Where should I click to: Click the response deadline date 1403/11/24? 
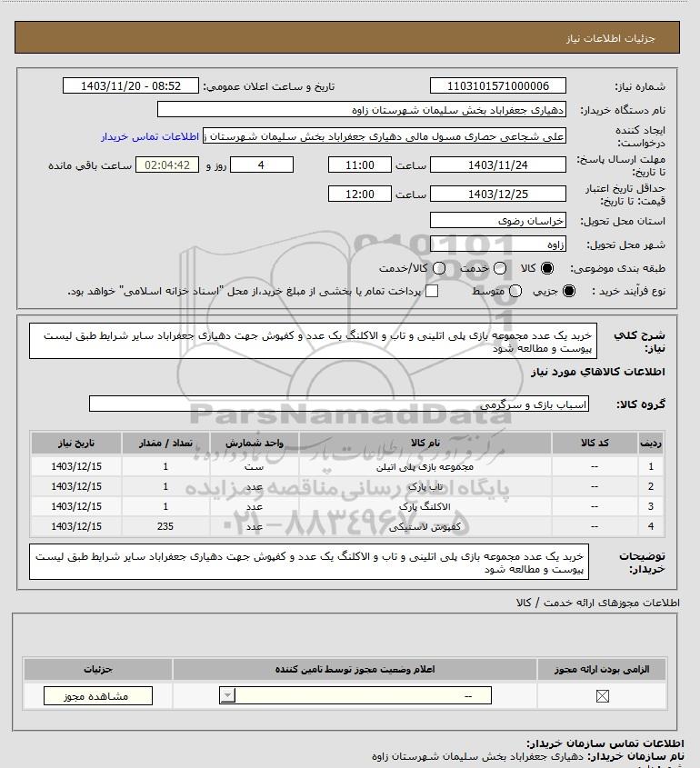[x=497, y=165]
